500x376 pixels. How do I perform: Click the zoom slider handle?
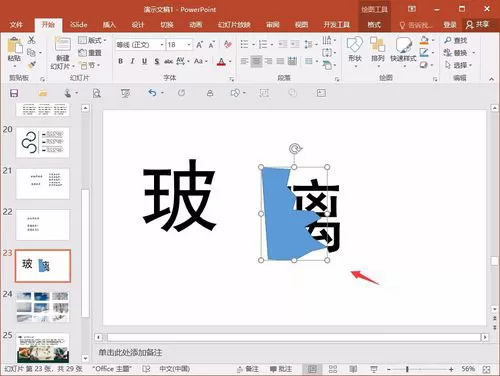coord(407,369)
